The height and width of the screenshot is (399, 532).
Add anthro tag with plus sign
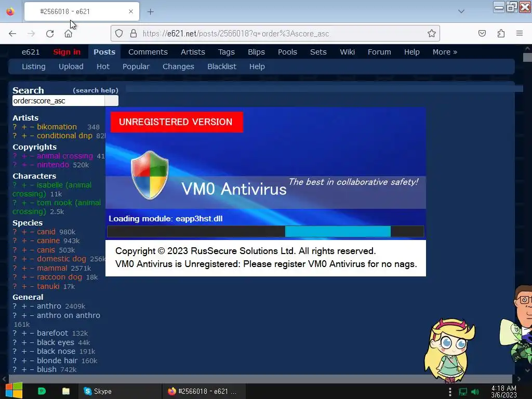coord(24,306)
